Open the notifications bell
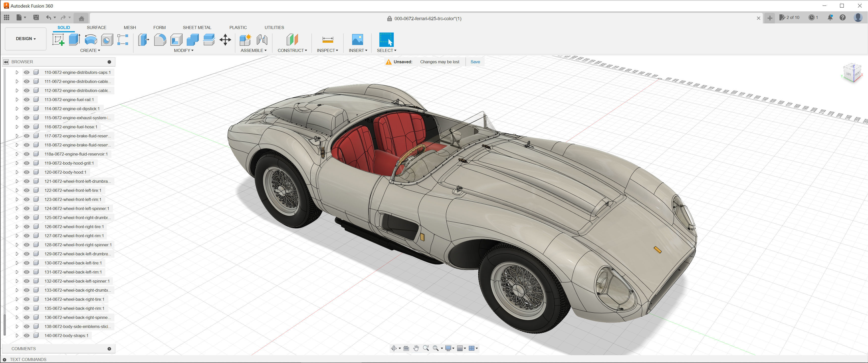Viewport: 868px width, 363px height. 830,17
